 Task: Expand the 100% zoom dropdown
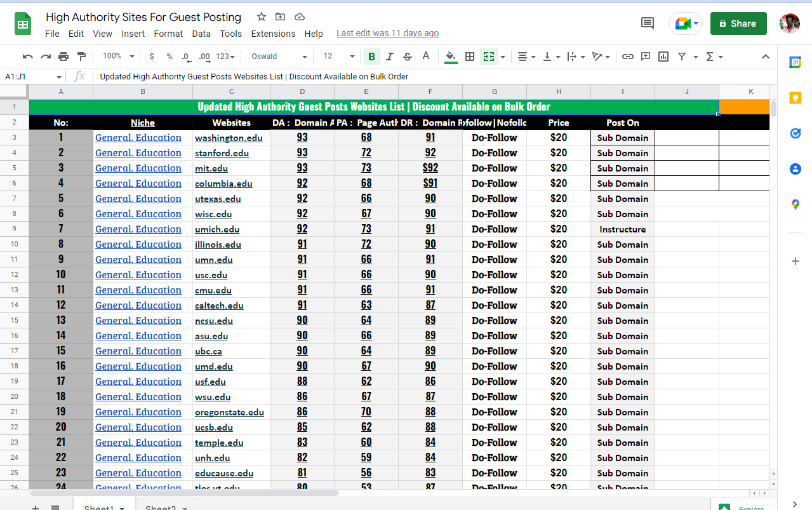coord(119,57)
